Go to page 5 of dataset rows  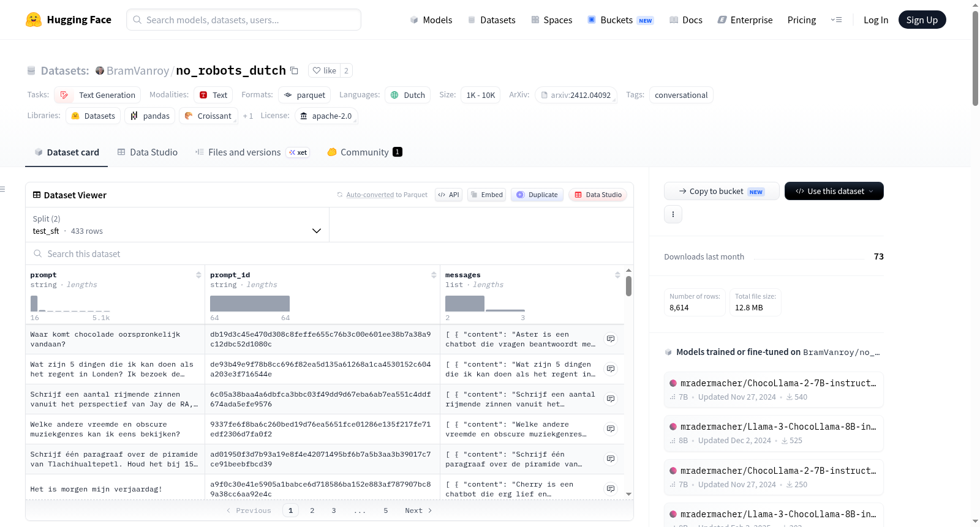tap(386, 510)
